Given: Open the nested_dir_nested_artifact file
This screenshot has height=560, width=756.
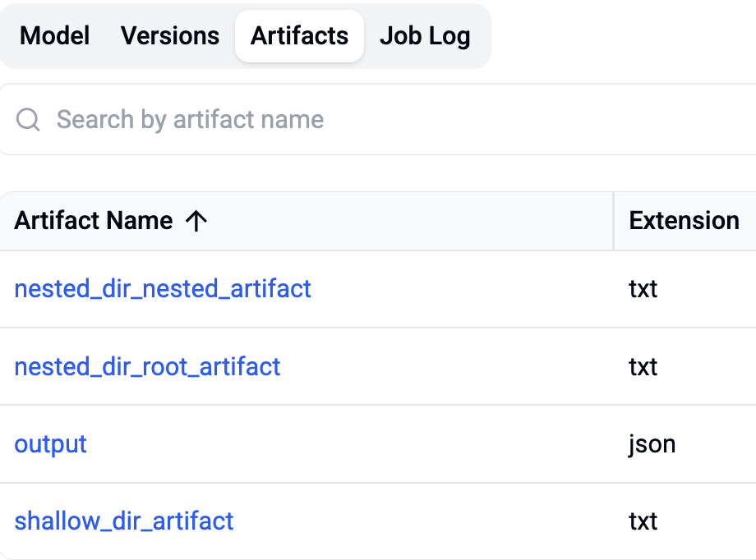Looking at the screenshot, I should click(x=162, y=289).
